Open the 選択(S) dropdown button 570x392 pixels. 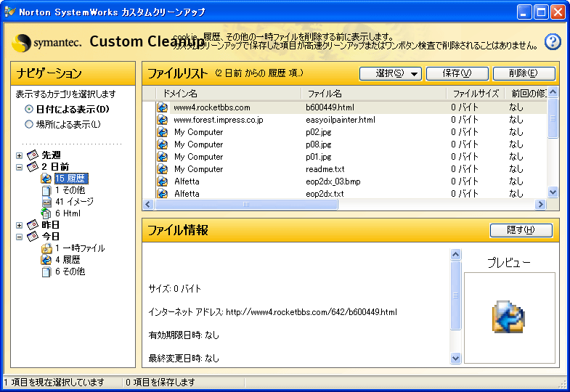[391, 73]
